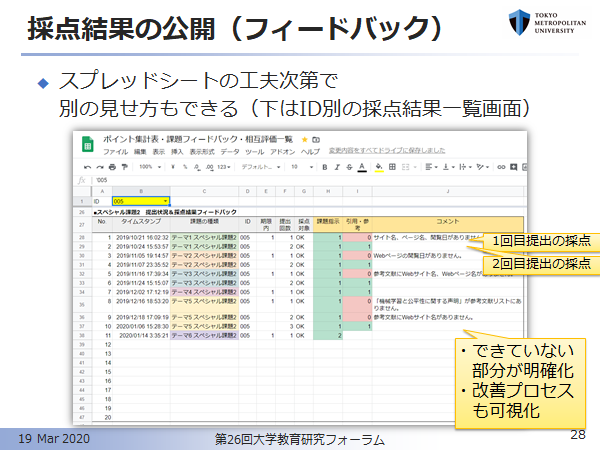Click the Insert comment icon
600x450 pixels.
pyautogui.click(x=514, y=167)
